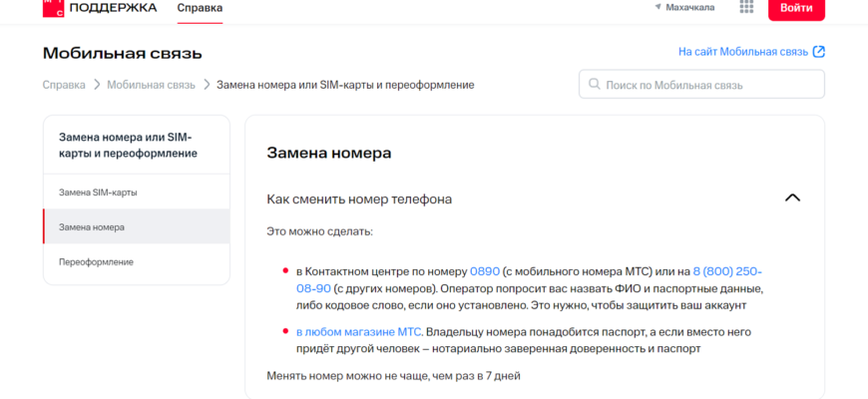The height and width of the screenshot is (399, 868).
Task: Change the city Махачкала
Action: pyautogui.click(x=690, y=7)
